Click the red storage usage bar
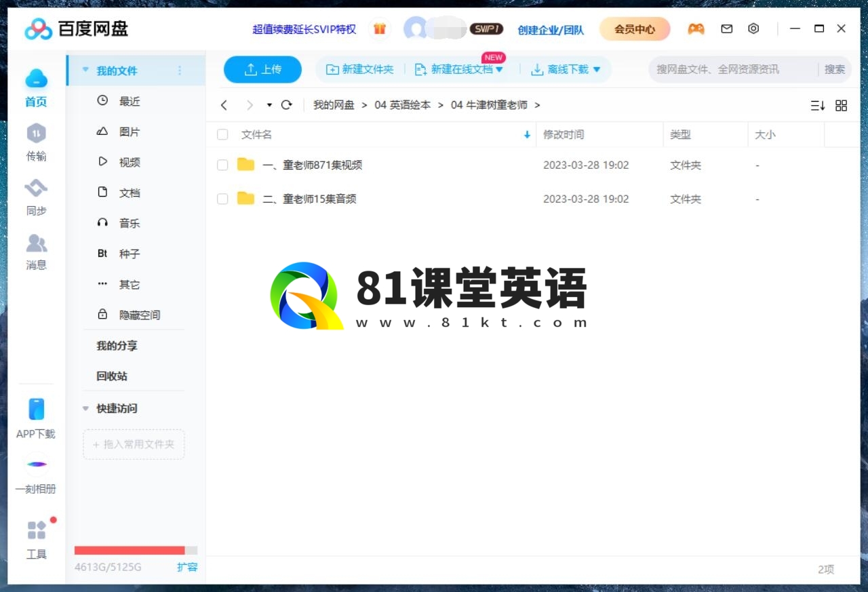This screenshot has width=868, height=592. pyautogui.click(x=130, y=551)
